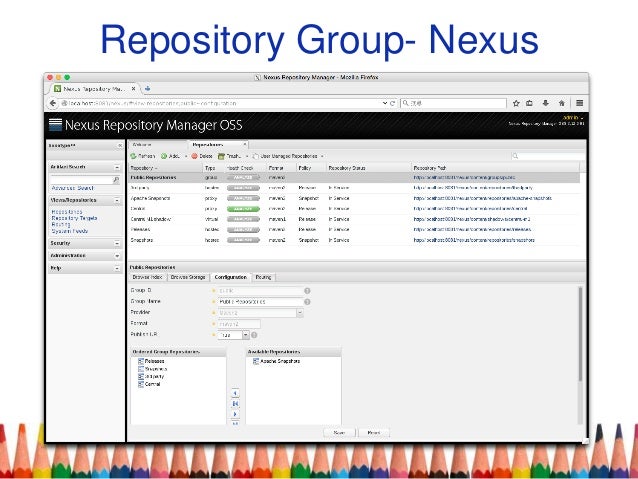Open Repository Targets in sidebar
The image size is (638, 479).
[74, 218]
